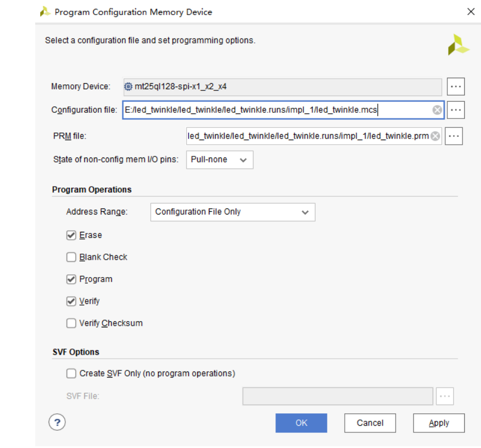Click the Apply button
Viewport: 481px width, 448px height.
(439, 423)
